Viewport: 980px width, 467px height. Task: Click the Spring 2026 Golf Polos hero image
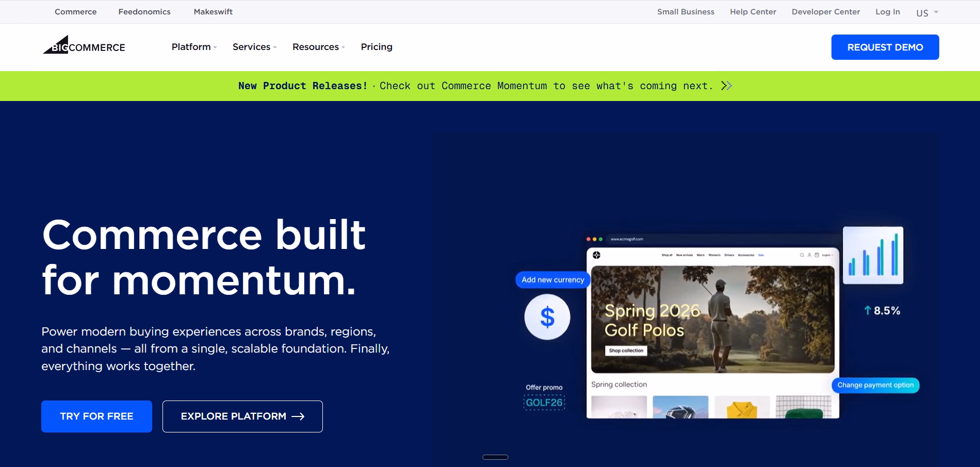pyautogui.click(x=713, y=320)
